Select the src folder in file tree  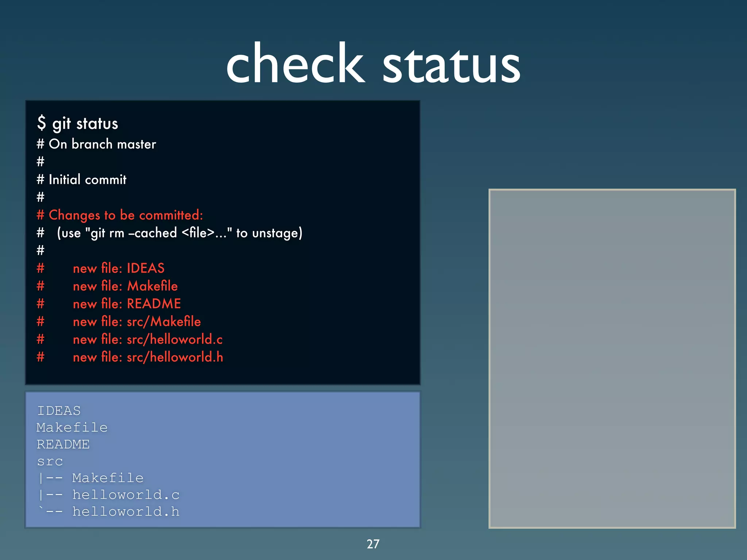50,461
